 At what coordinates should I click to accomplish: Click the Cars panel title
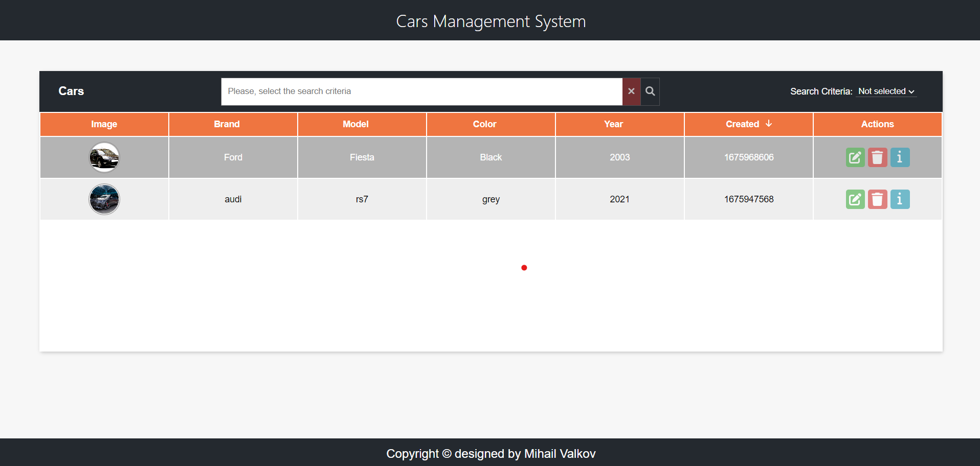(x=71, y=91)
